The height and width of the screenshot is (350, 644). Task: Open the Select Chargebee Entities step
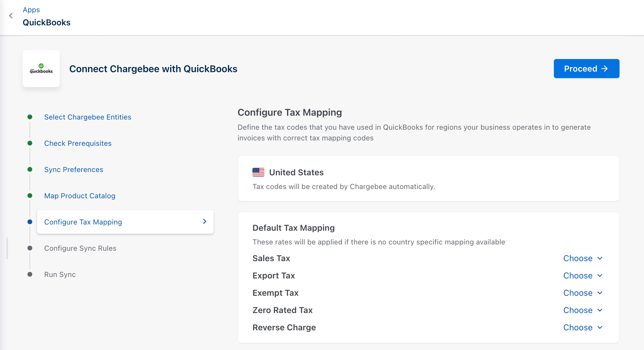[88, 117]
